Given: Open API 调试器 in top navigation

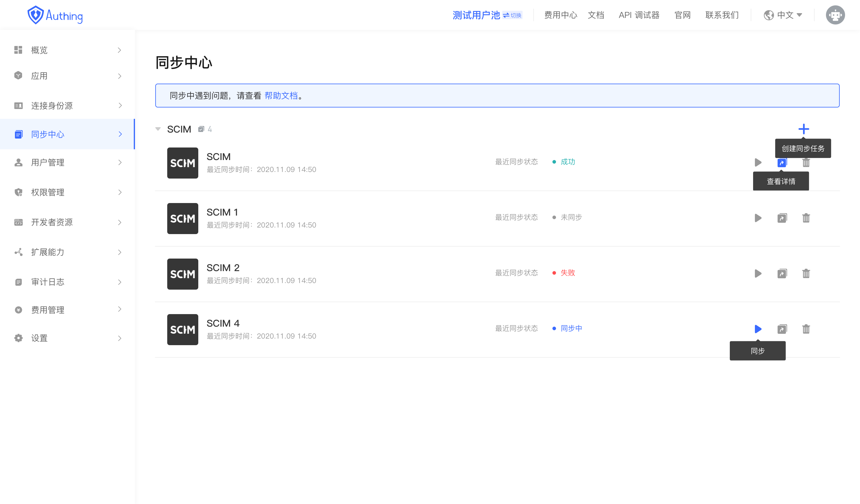Looking at the screenshot, I should [x=639, y=15].
